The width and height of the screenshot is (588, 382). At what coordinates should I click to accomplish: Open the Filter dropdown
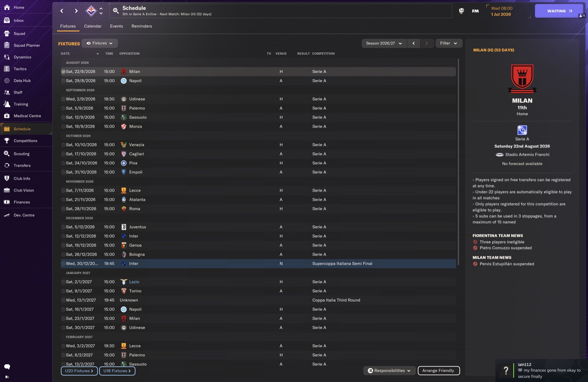449,43
